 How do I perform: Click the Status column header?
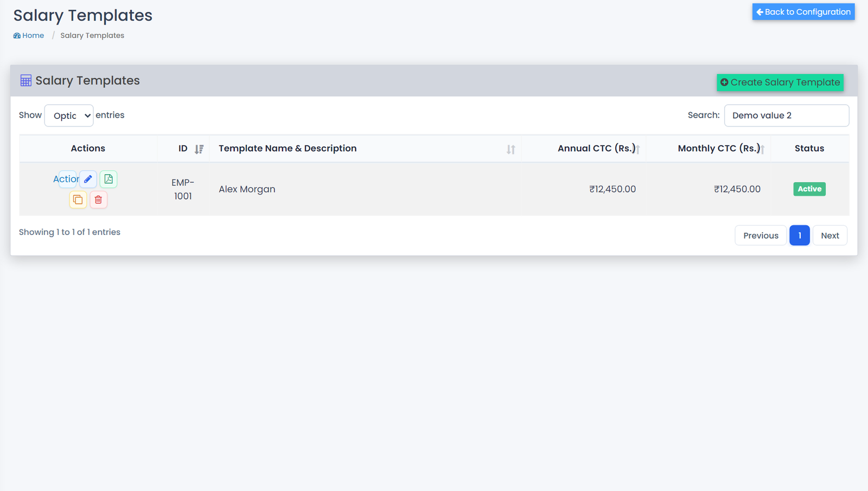(x=809, y=149)
